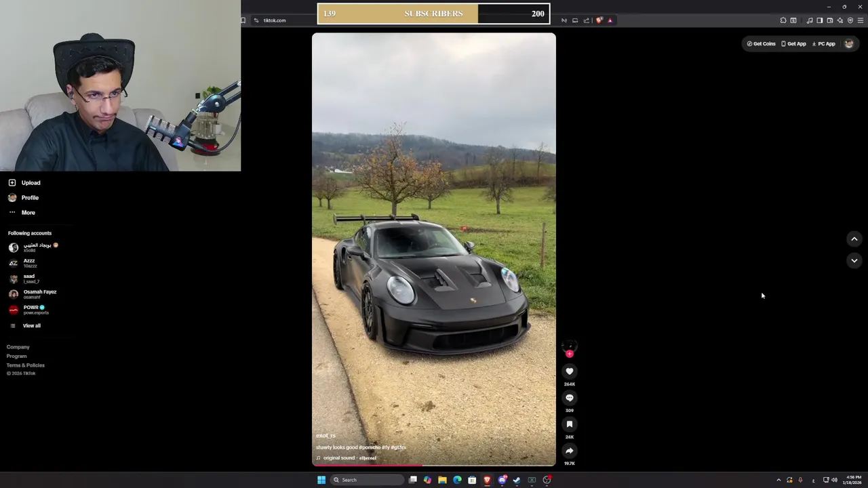The height and width of the screenshot is (488, 868).
Task: Click the Get Coins button
Action: tap(761, 44)
